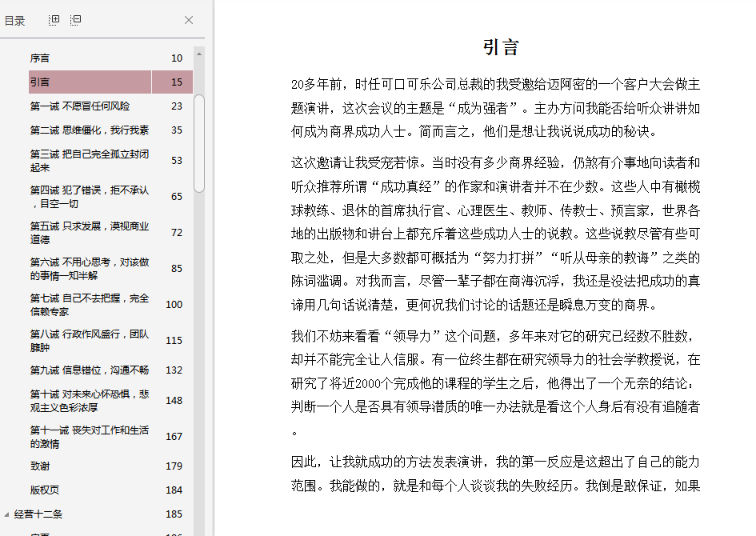The width and height of the screenshot is (756, 536).
Task: Click page number 35 in contents
Action: (x=177, y=130)
